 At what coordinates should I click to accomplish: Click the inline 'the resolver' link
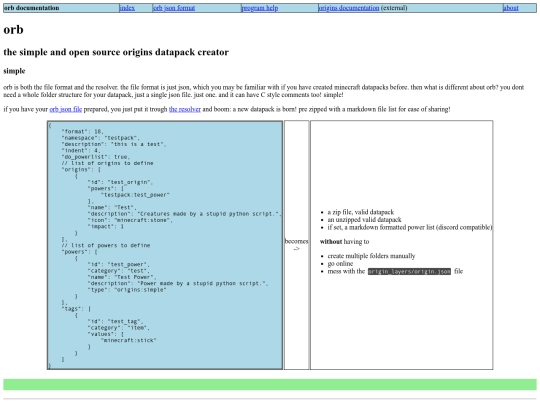pyautogui.click(x=185, y=109)
